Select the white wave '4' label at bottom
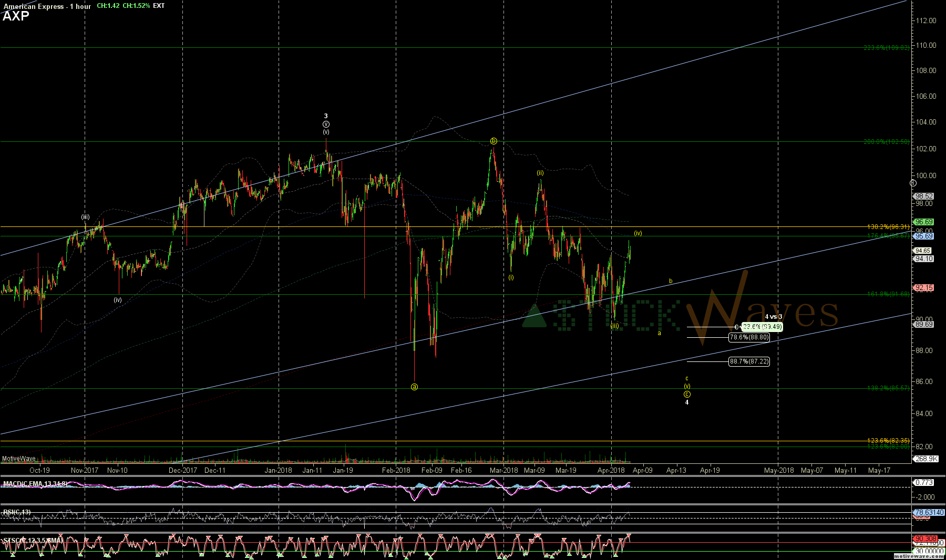This screenshot has height=560, width=946. (687, 402)
